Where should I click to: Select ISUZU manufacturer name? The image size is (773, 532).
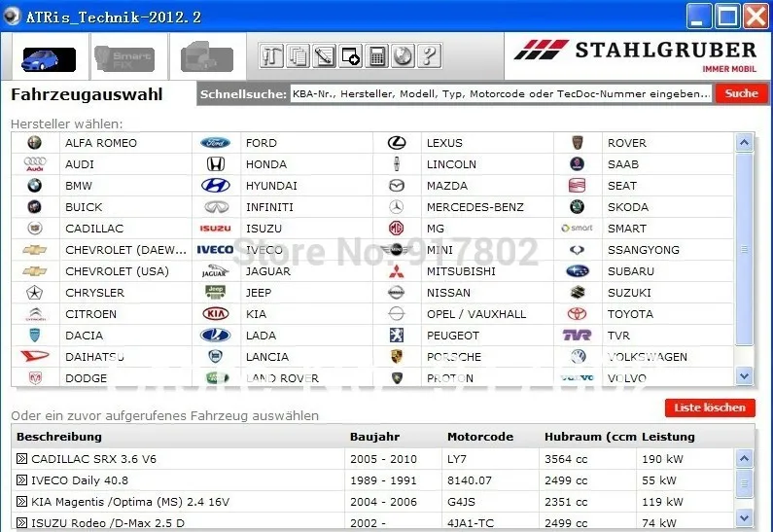click(264, 229)
